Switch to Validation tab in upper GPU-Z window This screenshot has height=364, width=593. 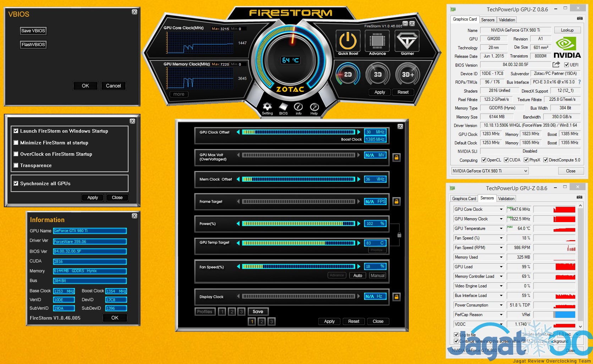507,20
